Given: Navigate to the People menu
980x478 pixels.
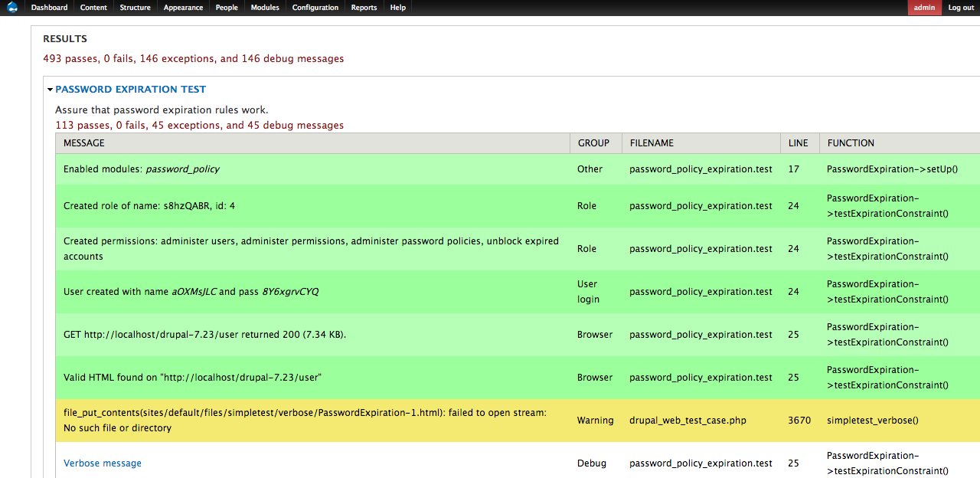Looking at the screenshot, I should click(227, 8).
